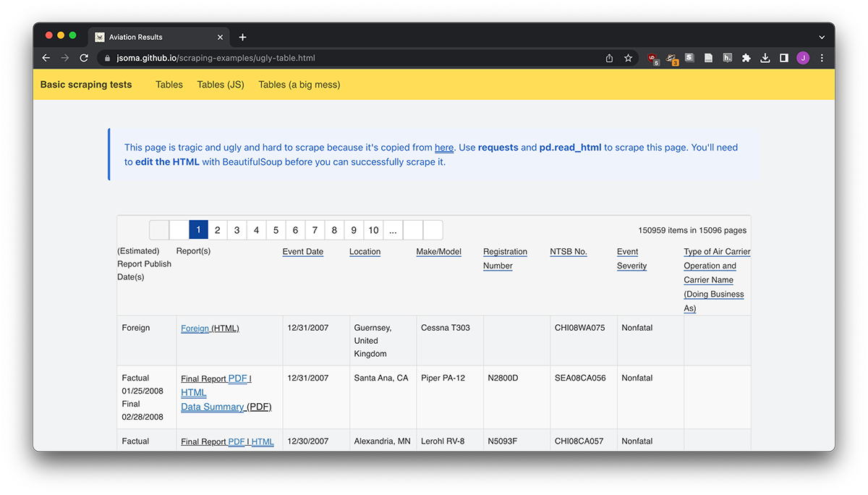Open the Chrome three-dot menu
The image size is (868, 495).
[822, 58]
